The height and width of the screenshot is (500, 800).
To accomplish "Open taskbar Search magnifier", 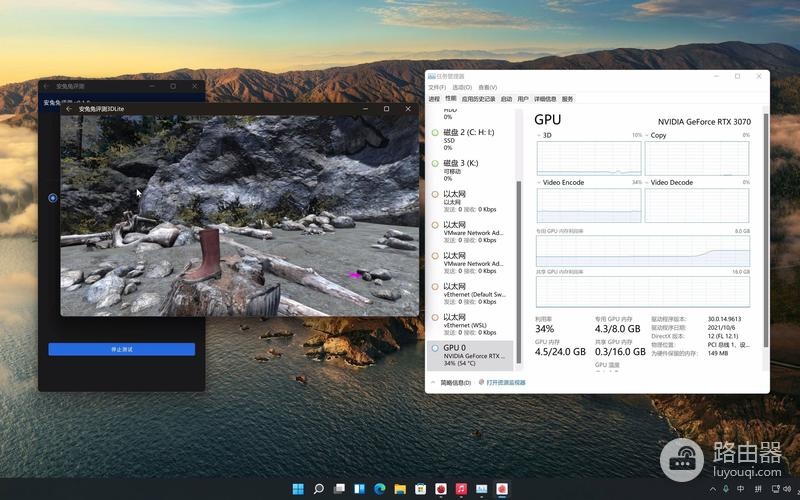I will (318, 489).
